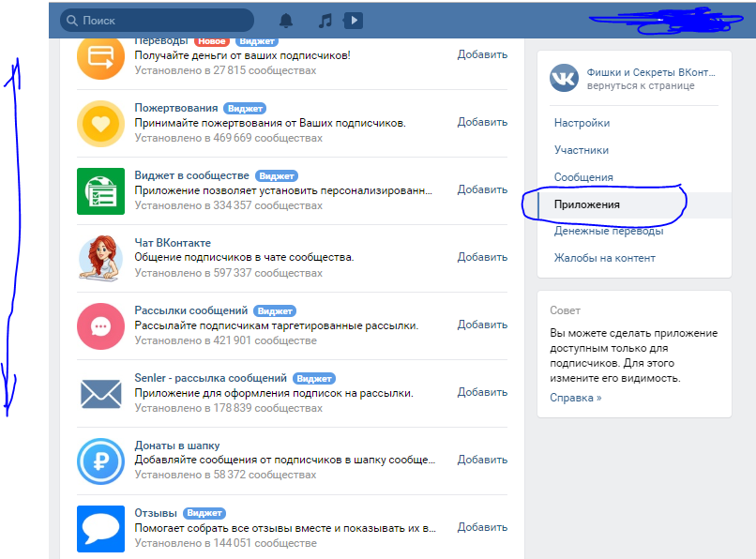The image size is (756, 559).
Task: Open the music note icon
Action: [325, 21]
